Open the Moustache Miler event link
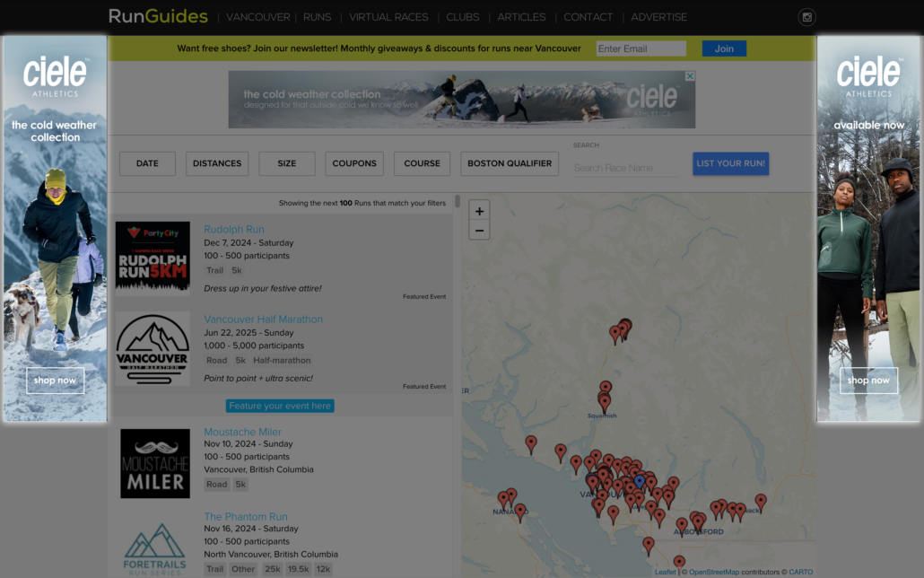Viewport: 924px width, 578px height. coord(243,432)
